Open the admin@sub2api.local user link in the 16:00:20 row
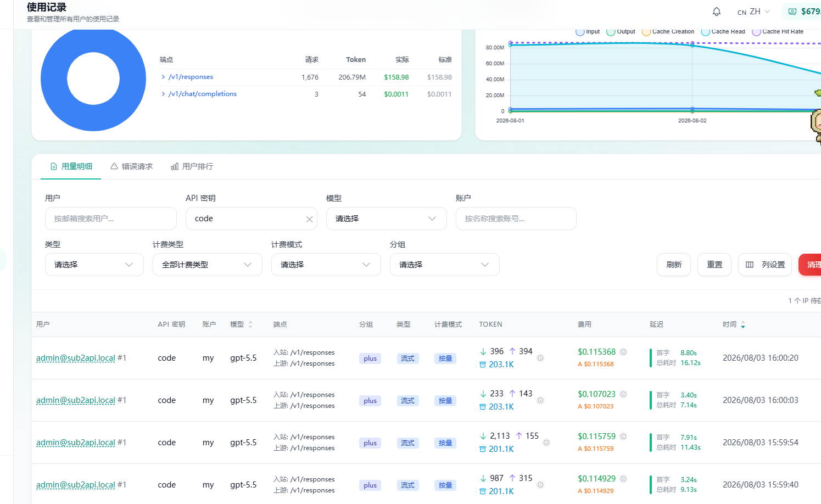 [76, 358]
